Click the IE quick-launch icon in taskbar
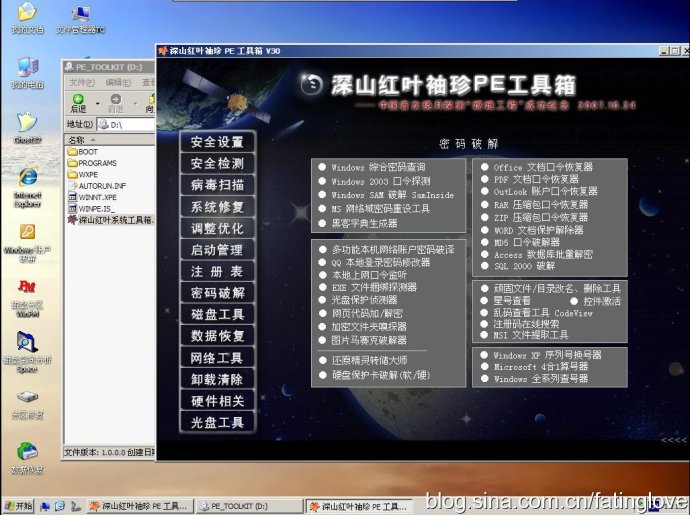This screenshot has height=515, width=690. (60, 507)
